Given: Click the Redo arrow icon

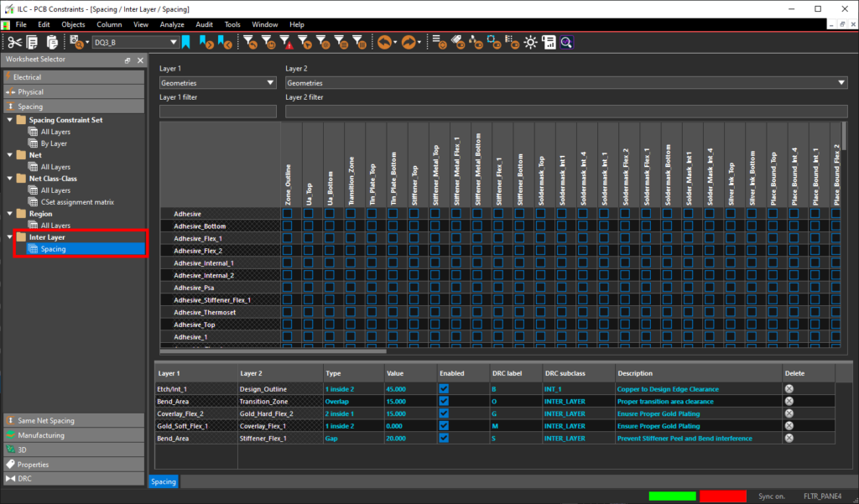Looking at the screenshot, I should 409,42.
